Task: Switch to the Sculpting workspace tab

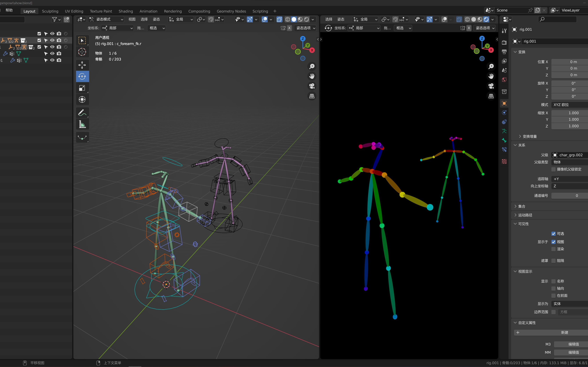Action: [x=50, y=11]
